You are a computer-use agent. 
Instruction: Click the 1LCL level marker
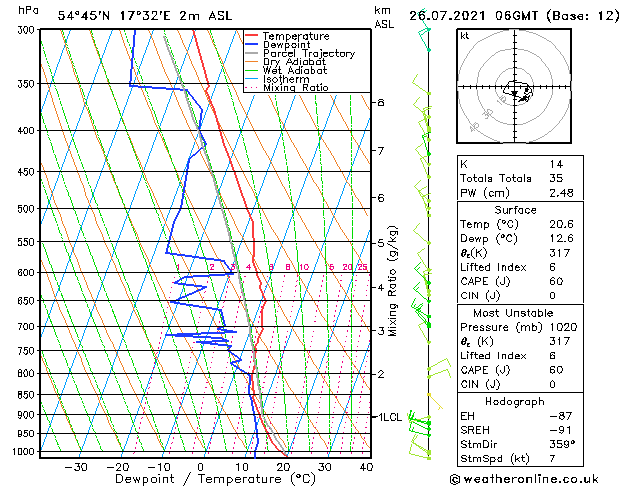tap(386, 416)
